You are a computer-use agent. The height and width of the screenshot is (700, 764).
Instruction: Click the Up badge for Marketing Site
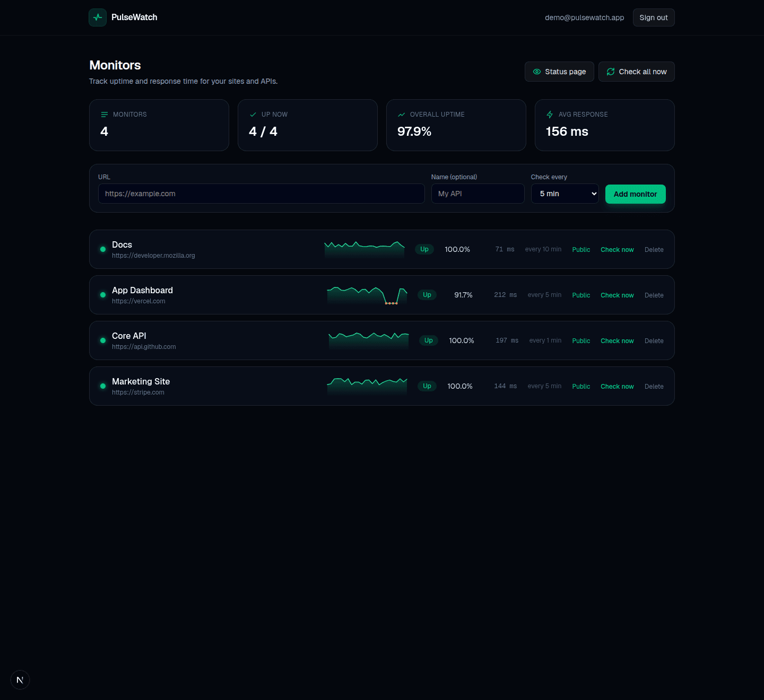(x=427, y=386)
